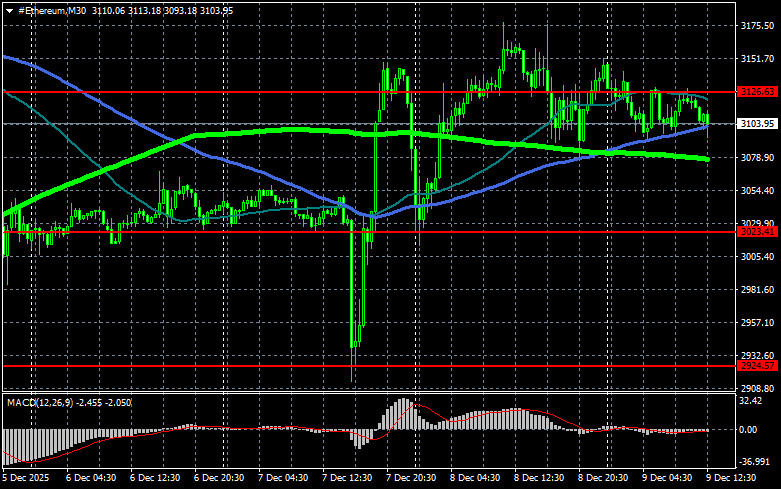Image resolution: width=781 pixels, height=489 pixels.
Task: Click the 5 Dec 2025 date label
Action: (28, 478)
